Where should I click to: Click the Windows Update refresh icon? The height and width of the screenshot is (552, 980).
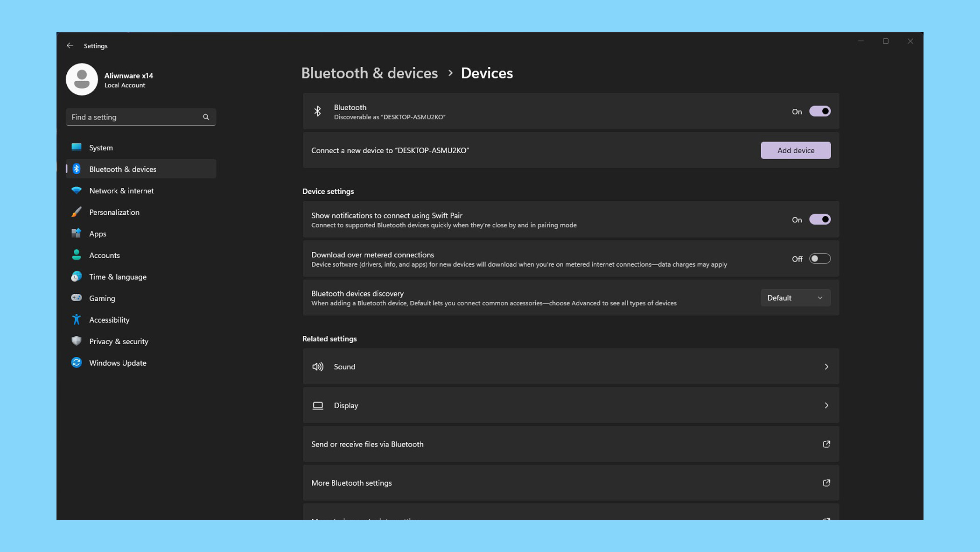pos(77,362)
